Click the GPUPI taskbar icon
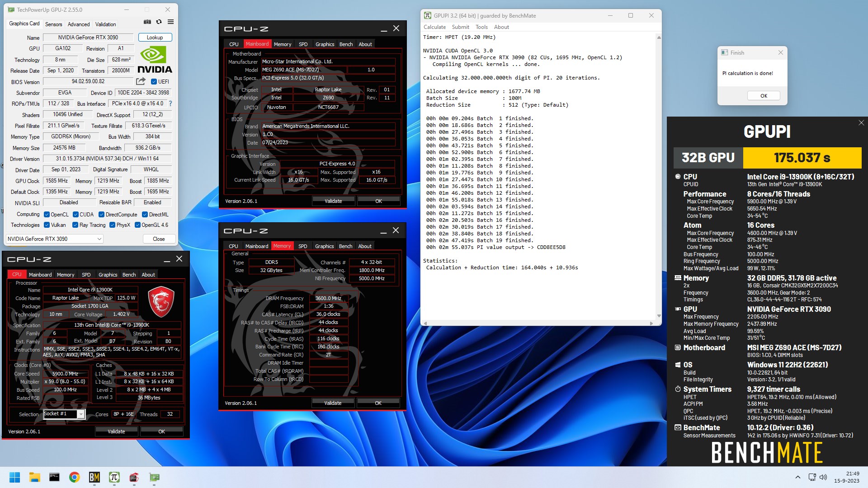The height and width of the screenshot is (488, 868). (114, 477)
